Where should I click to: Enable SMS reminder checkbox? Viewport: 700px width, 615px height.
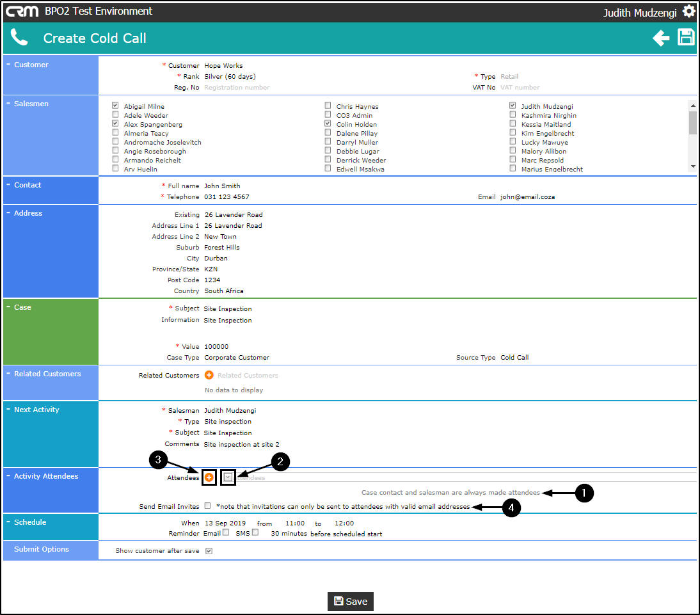tap(255, 532)
